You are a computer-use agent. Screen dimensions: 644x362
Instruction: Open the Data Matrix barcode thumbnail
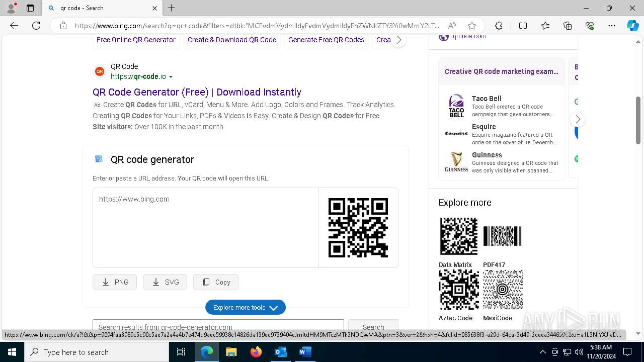[459, 236]
